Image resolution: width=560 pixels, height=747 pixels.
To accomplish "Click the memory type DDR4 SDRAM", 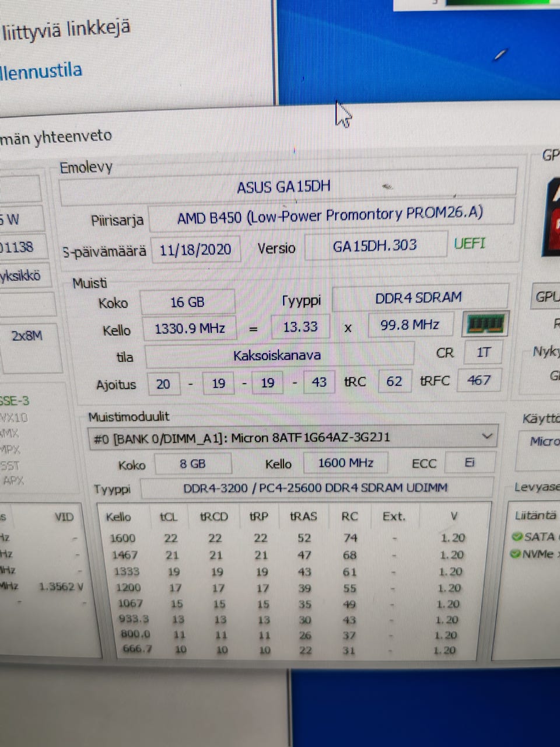I will click(419, 298).
